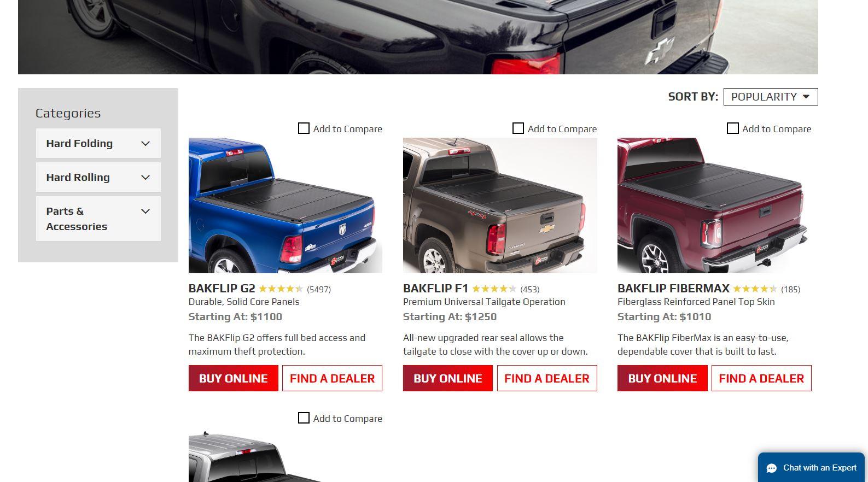
Task: Tick Add to Compare for the silver truck product
Action: point(304,418)
